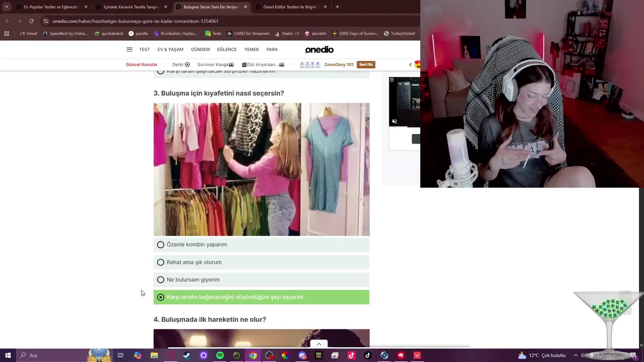Open the parolla bookmark
The height and width of the screenshot is (362, 644).
(138, 34)
